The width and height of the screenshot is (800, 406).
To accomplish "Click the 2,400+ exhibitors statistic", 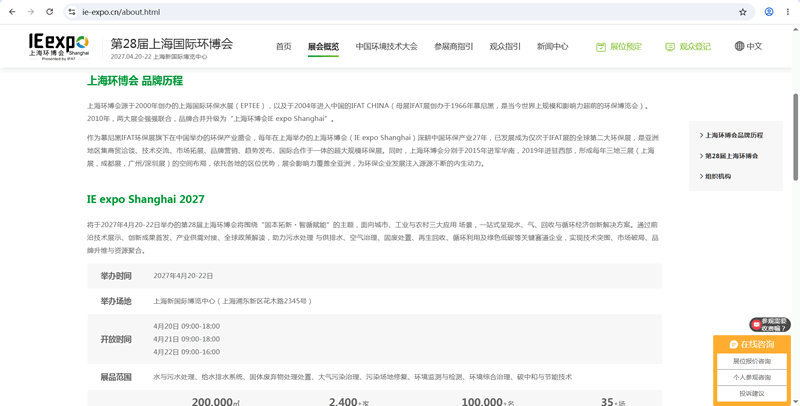I will pos(349,401).
